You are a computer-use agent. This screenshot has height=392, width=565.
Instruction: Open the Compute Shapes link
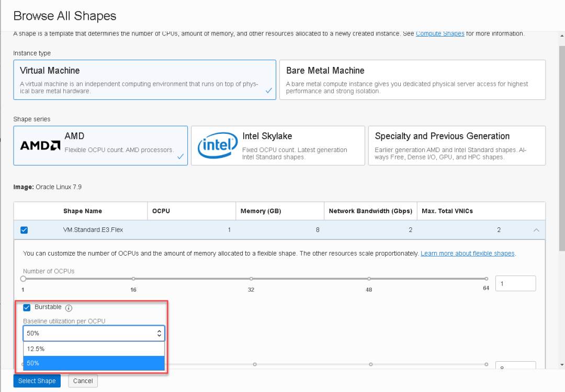click(440, 33)
